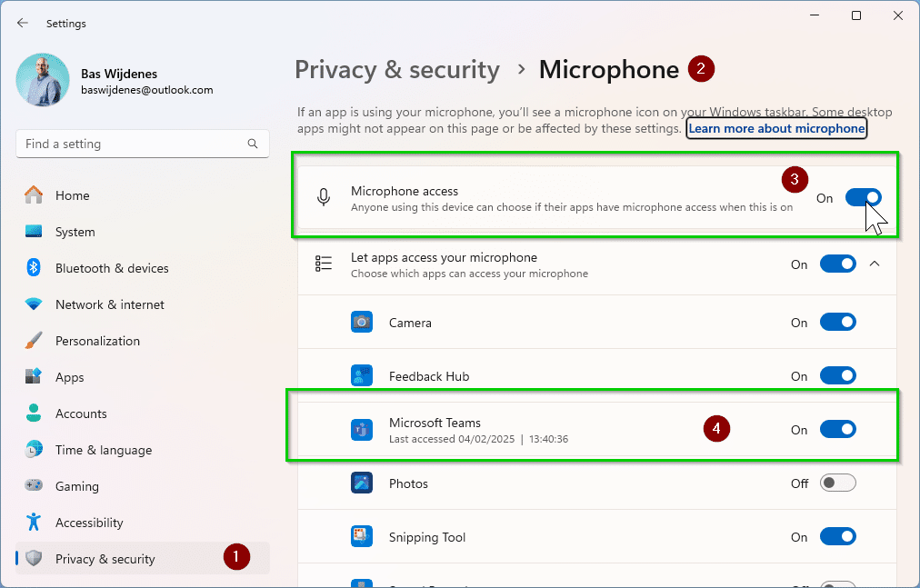The height and width of the screenshot is (588, 920).
Task: Click the Bluetooth & devices icon
Action: click(34, 268)
